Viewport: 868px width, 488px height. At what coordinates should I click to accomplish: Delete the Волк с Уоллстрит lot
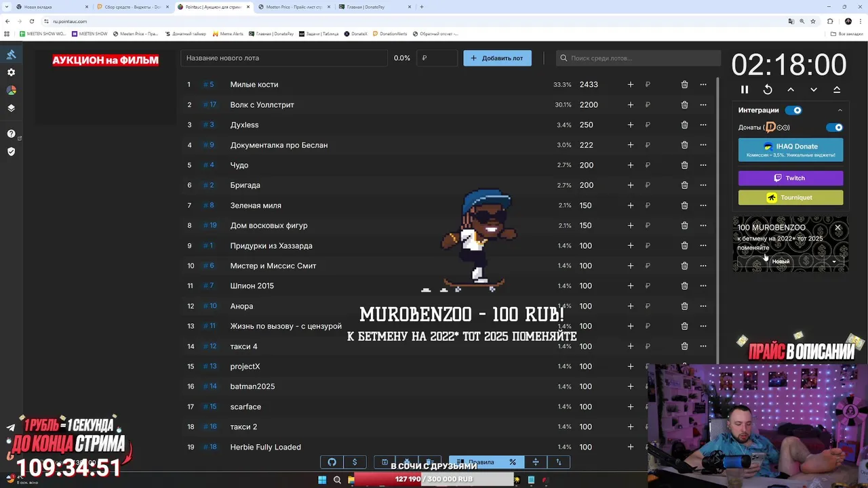pyautogui.click(x=684, y=105)
